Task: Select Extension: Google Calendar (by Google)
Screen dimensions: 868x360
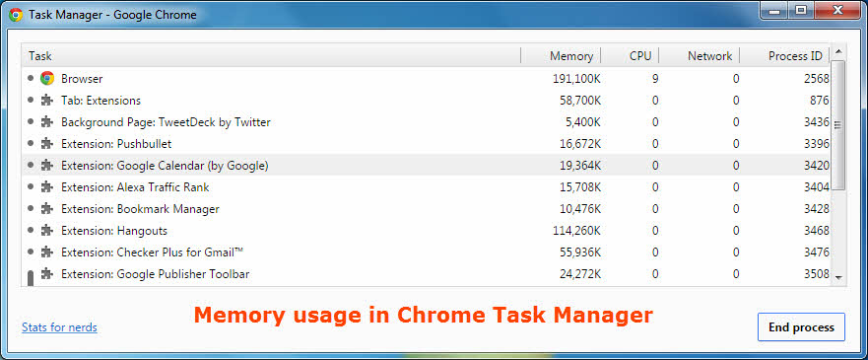Action: tap(427, 165)
